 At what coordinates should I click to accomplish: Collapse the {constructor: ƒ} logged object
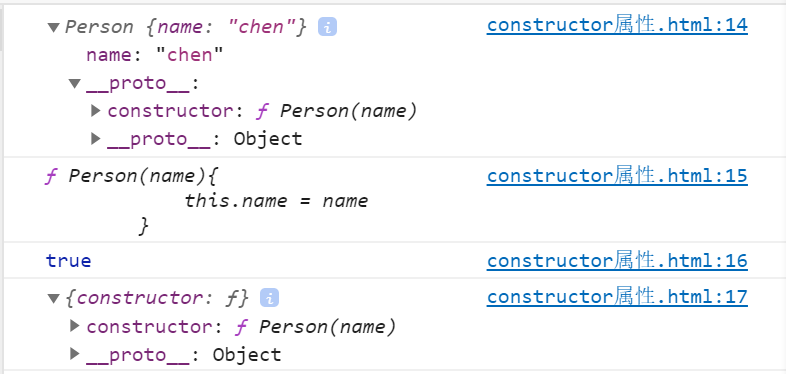coord(54,299)
